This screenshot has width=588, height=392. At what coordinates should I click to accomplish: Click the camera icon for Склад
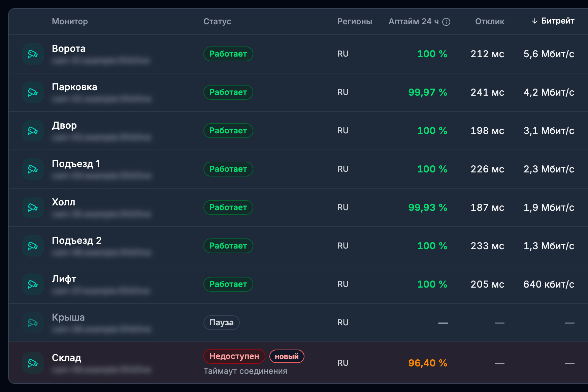click(33, 363)
